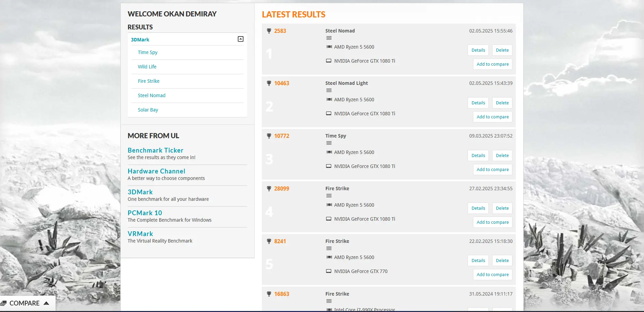Visit the Hardware Channel link

(x=157, y=171)
